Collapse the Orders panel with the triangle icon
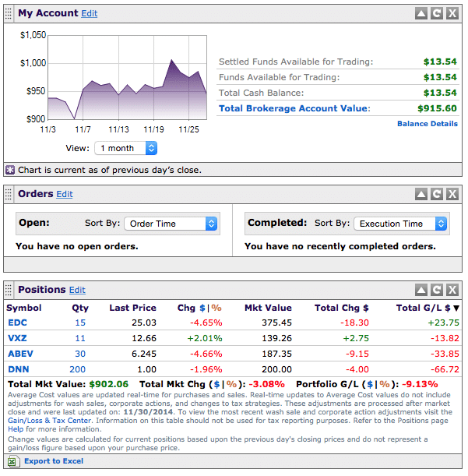 421,194
